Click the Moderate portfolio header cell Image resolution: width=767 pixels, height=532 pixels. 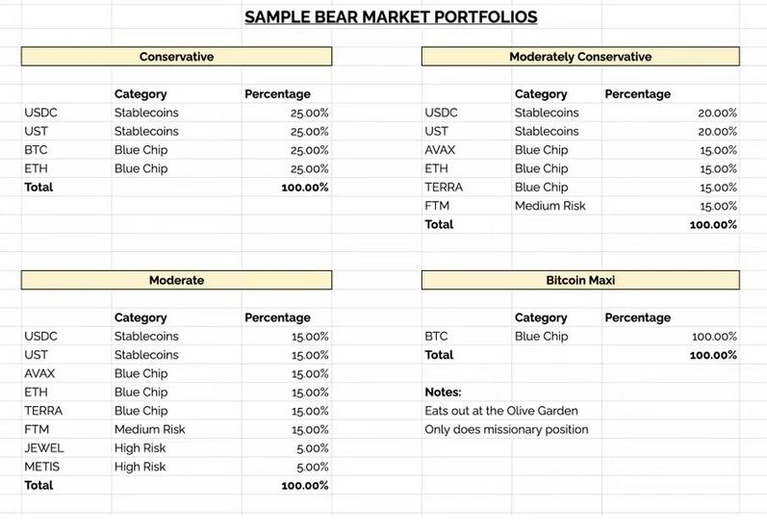(x=176, y=280)
